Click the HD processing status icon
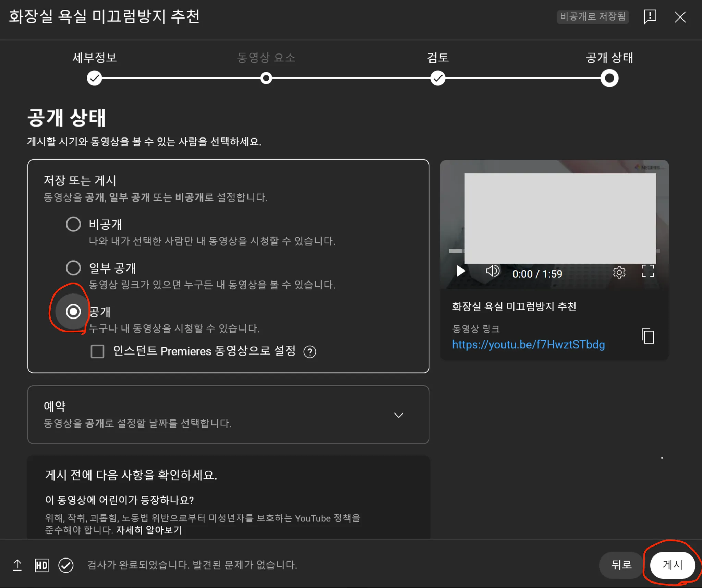 click(42, 565)
